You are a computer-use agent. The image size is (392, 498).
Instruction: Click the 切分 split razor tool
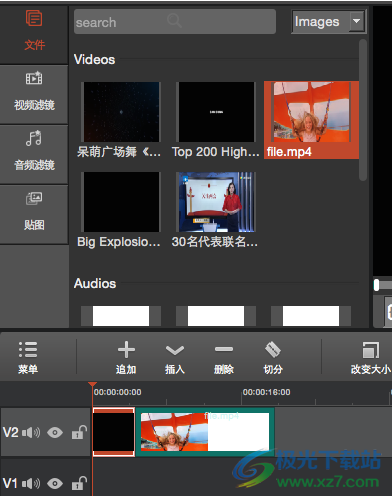pos(273,357)
